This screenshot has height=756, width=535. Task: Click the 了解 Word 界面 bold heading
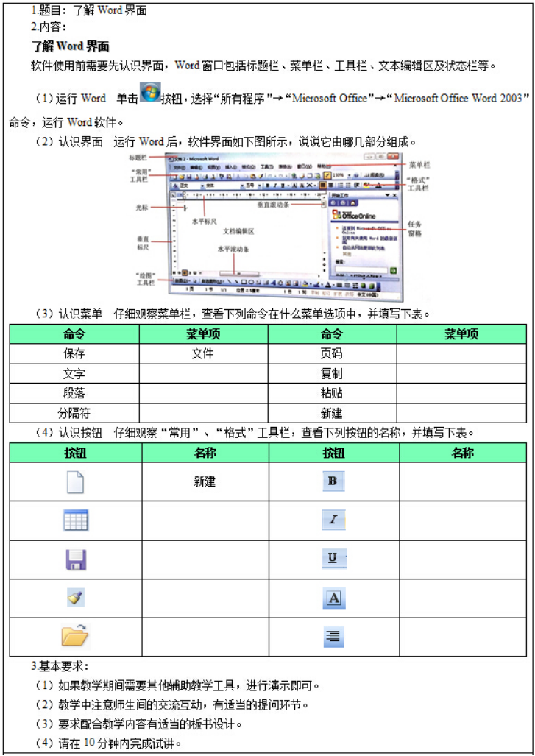click(x=71, y=46)
